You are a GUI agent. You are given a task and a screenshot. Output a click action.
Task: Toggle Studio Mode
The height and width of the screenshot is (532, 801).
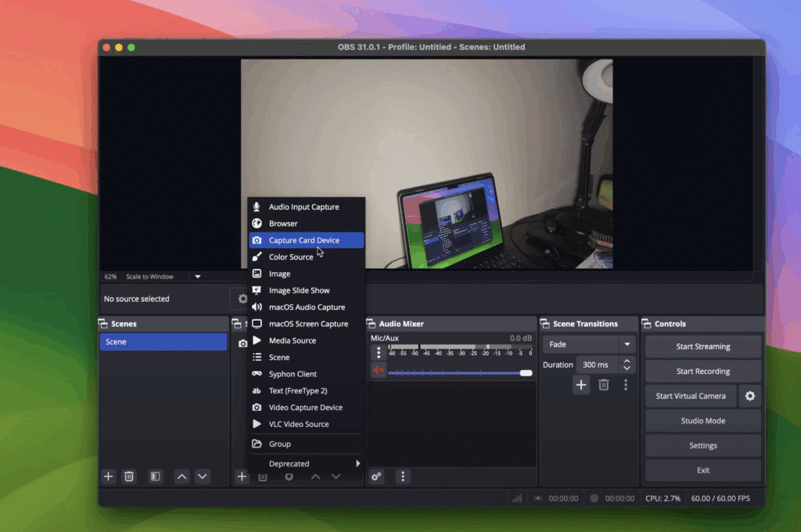[702, 421]
